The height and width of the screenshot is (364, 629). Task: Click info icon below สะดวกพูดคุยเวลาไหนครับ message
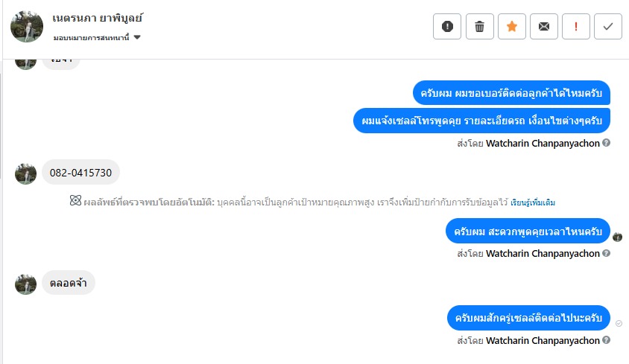(606, 253)
